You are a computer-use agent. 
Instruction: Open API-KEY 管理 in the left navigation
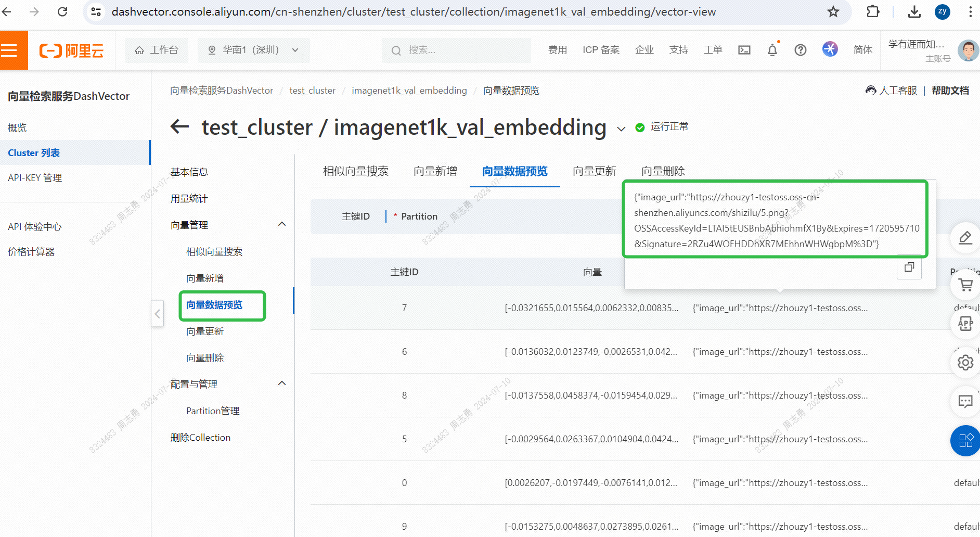click(35, 178)
